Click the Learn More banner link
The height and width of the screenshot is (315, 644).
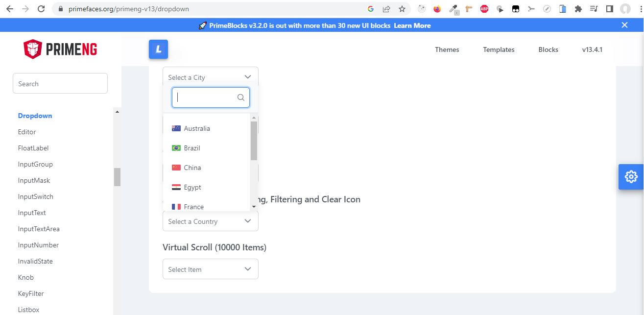click(412, 25)
